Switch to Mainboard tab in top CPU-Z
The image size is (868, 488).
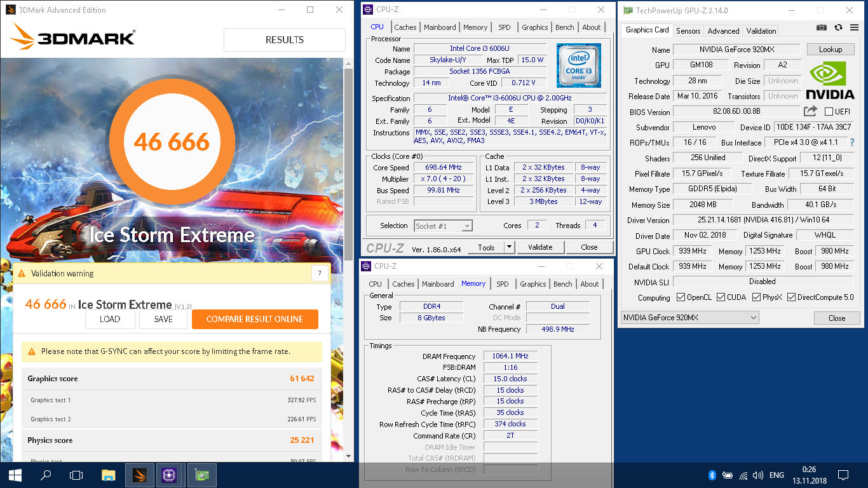[440, 27]
